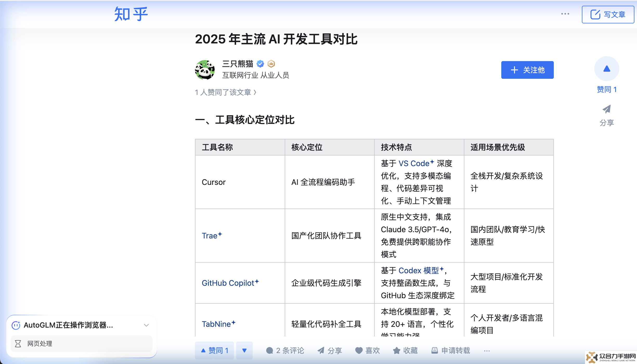The width and height of the screenshot is (637, 364).
Task: Click side 分享 label
Action: tap(607, 123)
